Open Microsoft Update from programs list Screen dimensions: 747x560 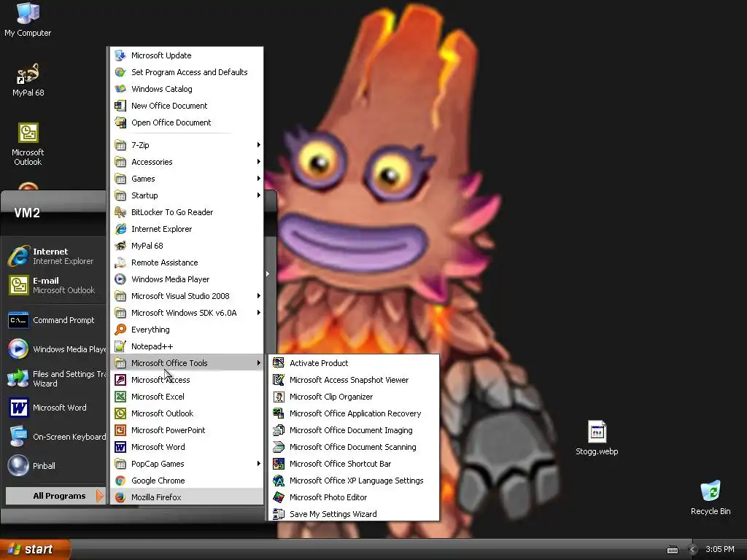186,55
